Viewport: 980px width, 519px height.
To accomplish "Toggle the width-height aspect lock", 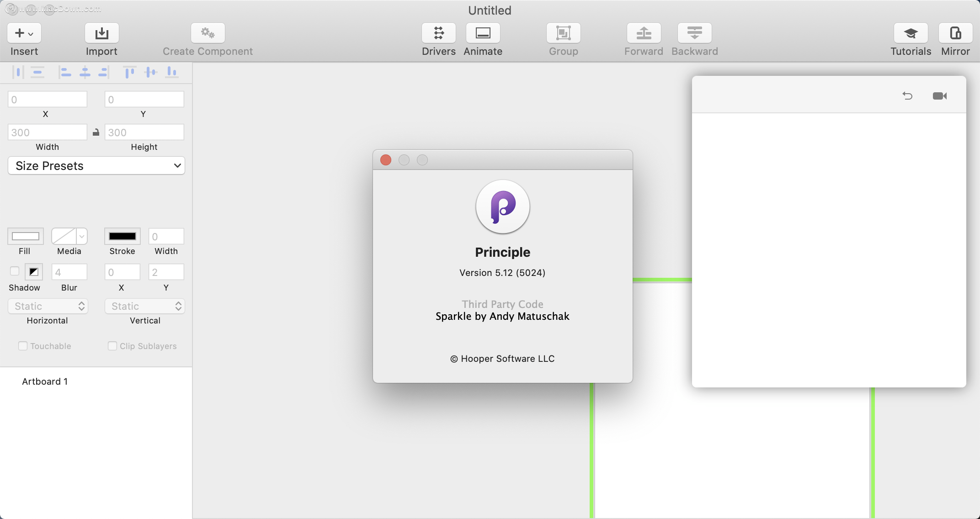I will (x=96, y=132).
